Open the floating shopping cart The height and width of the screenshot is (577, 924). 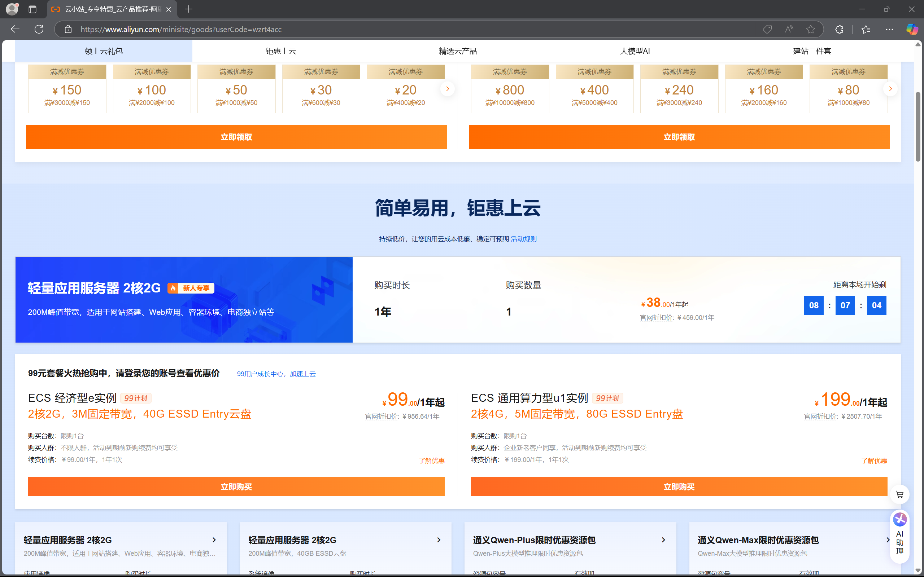[x=899, y=494]
